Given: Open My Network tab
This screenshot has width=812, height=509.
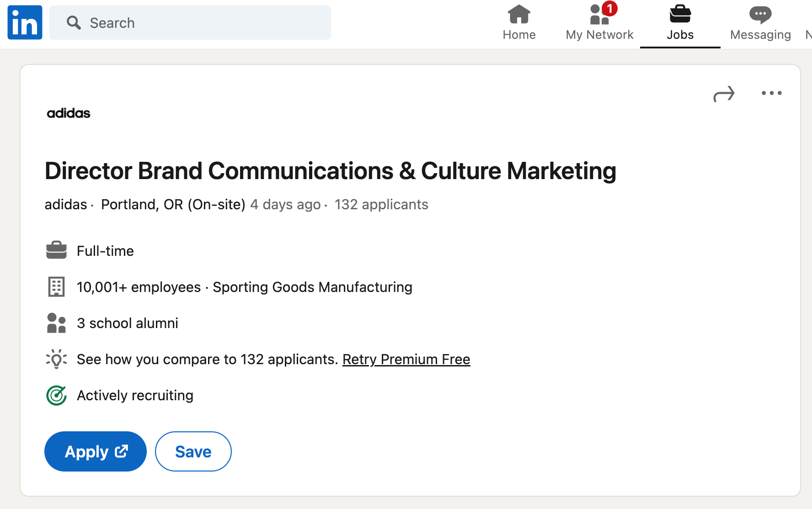Looking at the screenshot, I should pyautogui.click(x=599, y=23).
